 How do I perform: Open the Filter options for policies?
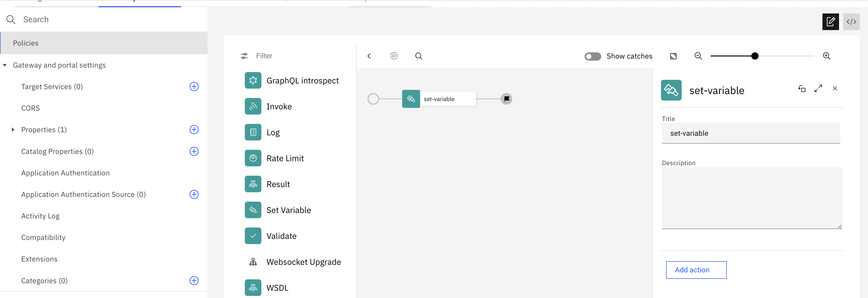click(x=244, y=56)
